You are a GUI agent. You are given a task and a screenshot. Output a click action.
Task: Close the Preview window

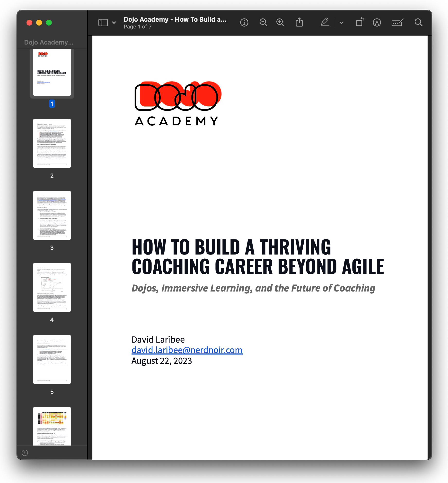tap(29, 23)
